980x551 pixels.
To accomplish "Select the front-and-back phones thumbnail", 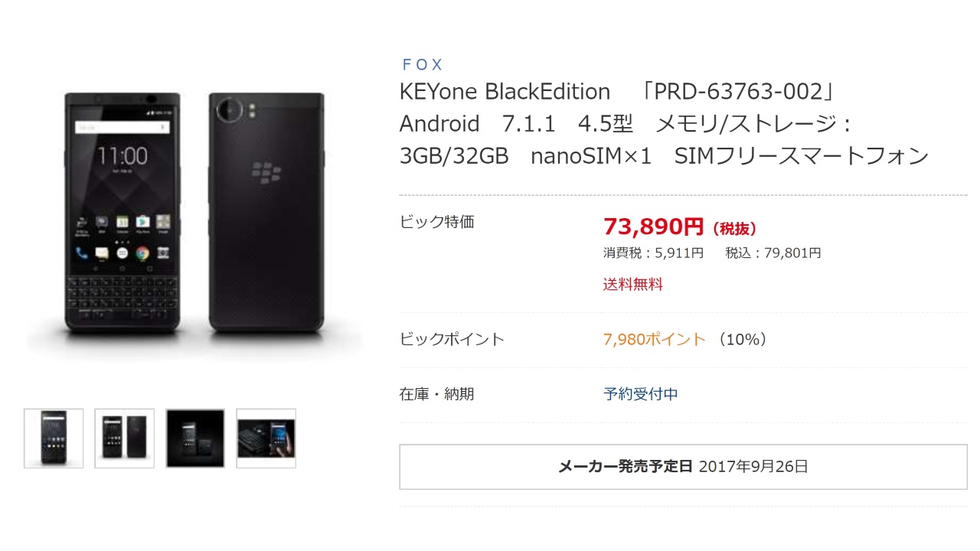I will pos(124,438).
